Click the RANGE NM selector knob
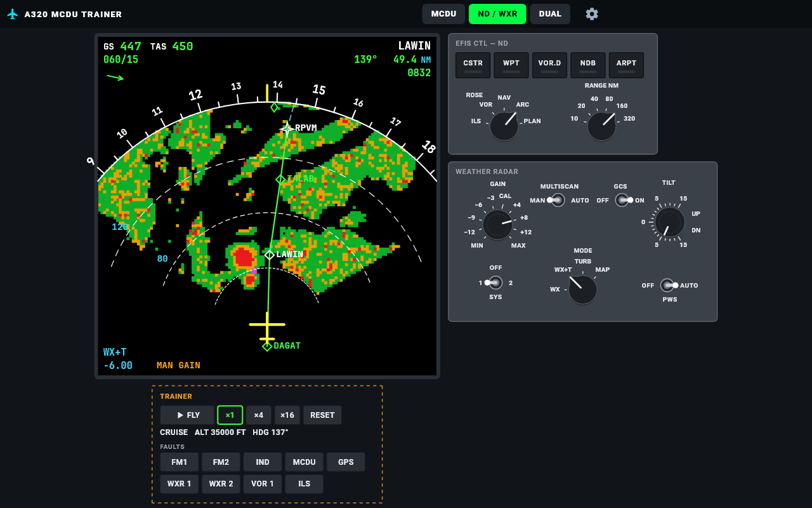The image size is (812, 508). 601,126
